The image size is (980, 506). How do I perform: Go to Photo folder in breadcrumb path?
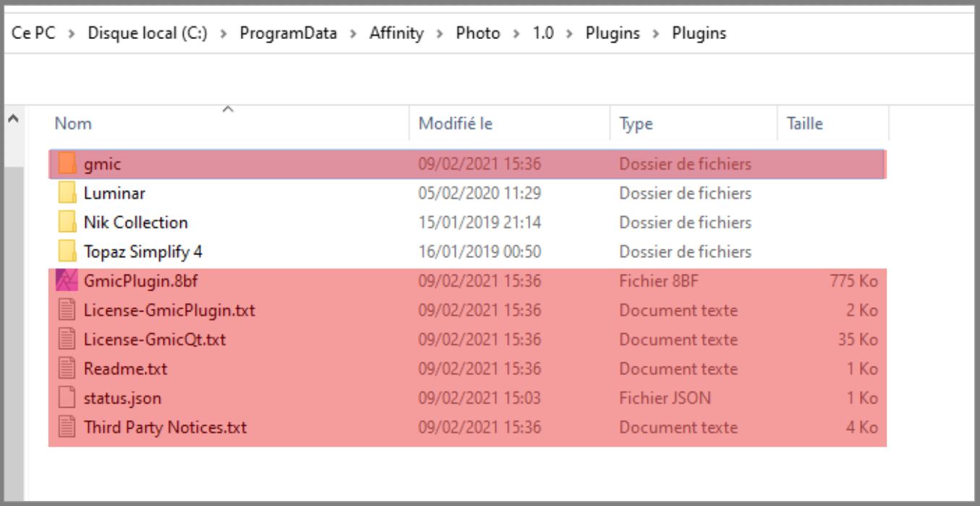pos(477,34)
